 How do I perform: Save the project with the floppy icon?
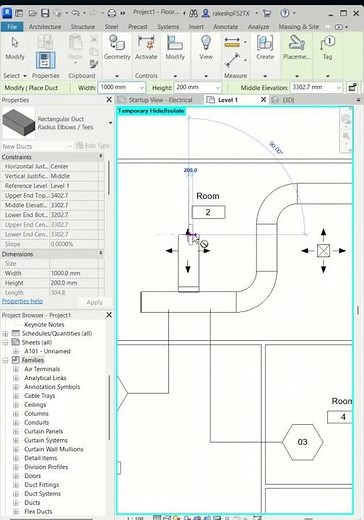(45, 13)
